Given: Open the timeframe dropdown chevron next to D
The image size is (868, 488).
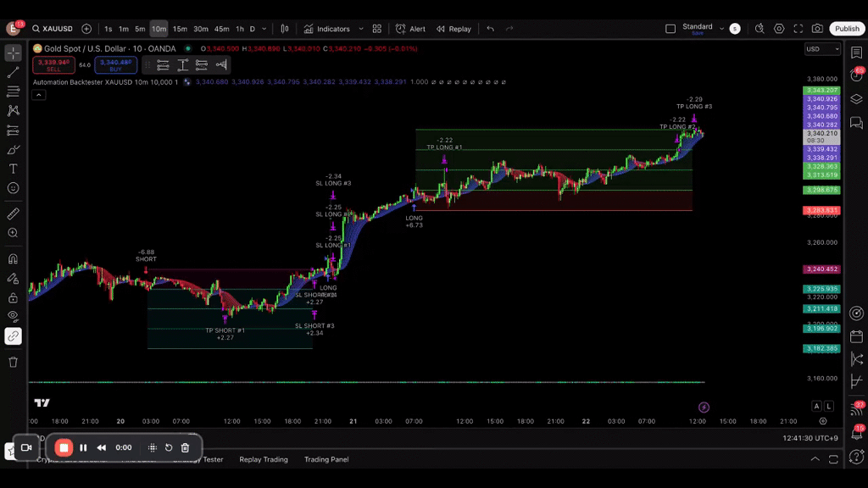Looking at the screenshot, I should pos(263,28).
